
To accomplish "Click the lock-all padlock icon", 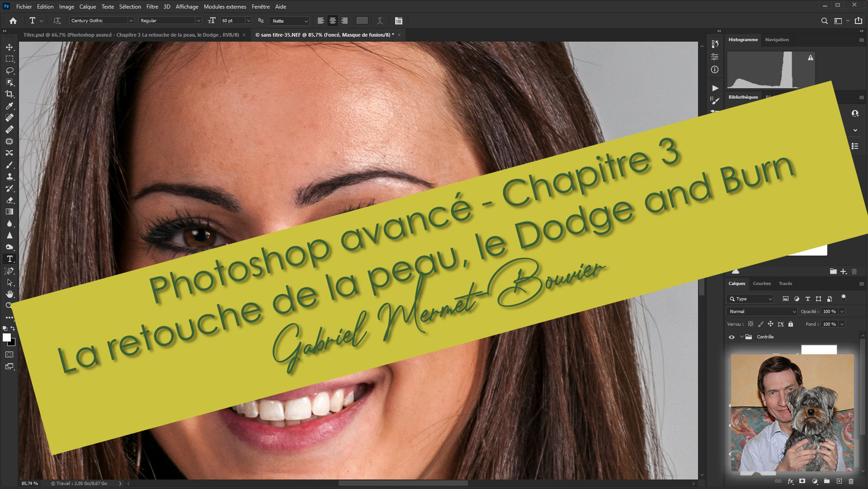I will pyautogui.click(x=791, y=324).
